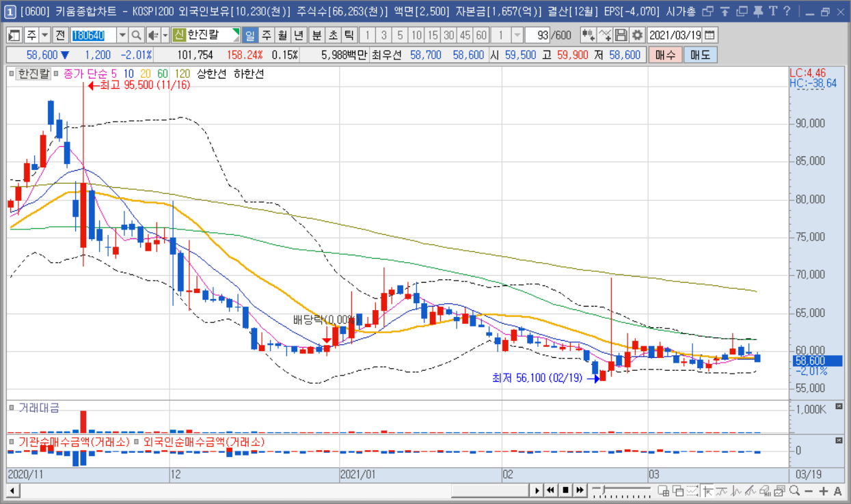Collapse the net buying panel triangle button
The height and width of the screenshot is (504, 851).
point(839,441)
